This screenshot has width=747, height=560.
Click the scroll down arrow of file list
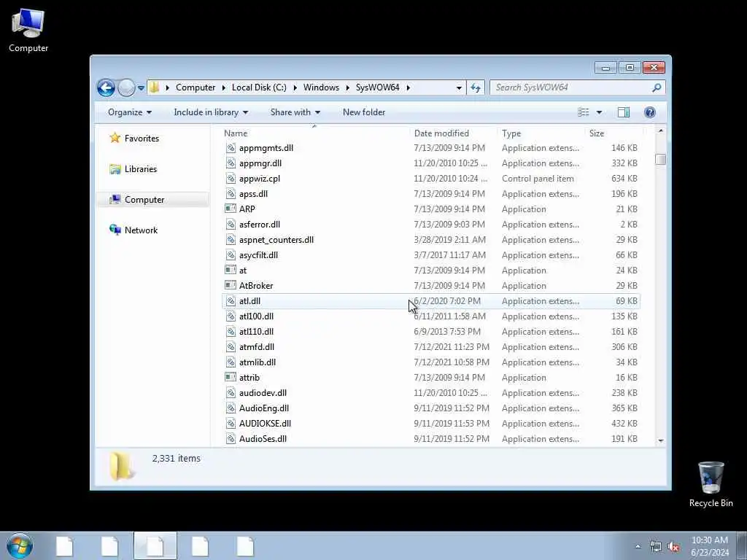(x=660, y=440)
